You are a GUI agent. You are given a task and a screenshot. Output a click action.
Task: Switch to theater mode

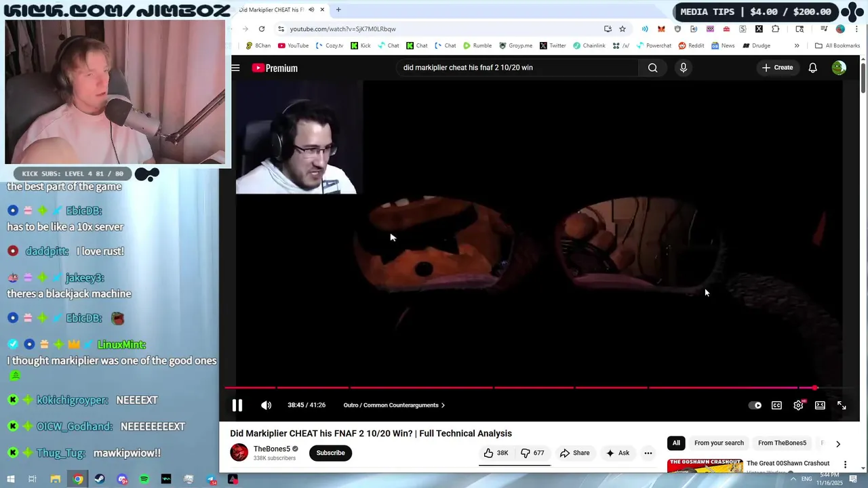pyautogui.click(x=820, y=405)
